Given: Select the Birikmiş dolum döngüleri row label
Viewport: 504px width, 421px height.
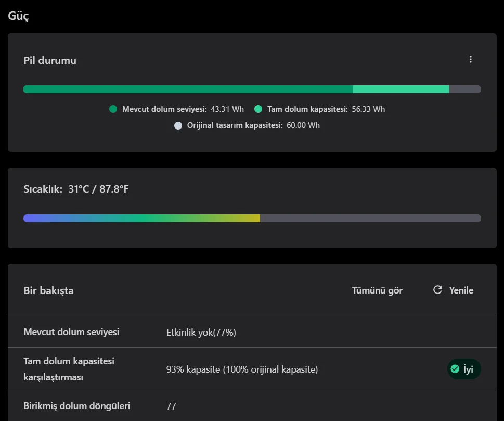Looking at the screenshot, I should click(77, 406).
